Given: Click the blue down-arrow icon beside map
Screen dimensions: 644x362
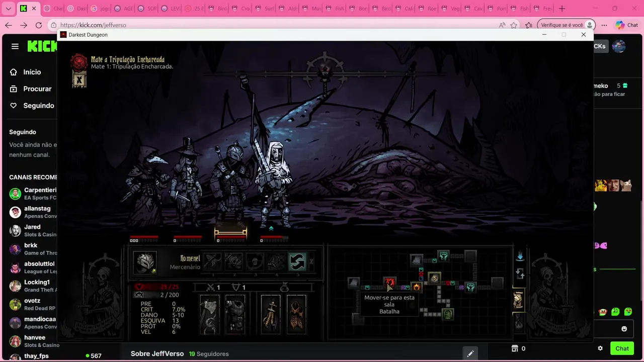Looking at the screenshot, I should pos(520,256).
